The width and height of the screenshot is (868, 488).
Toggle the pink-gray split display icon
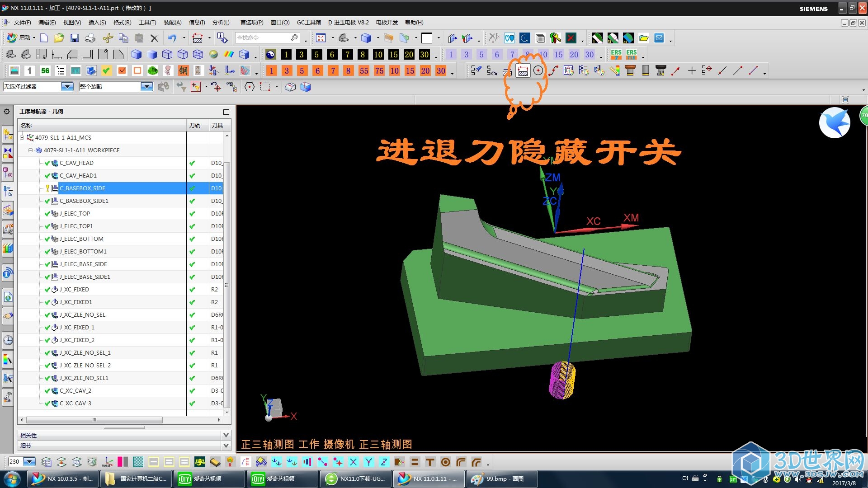point(123,462)
